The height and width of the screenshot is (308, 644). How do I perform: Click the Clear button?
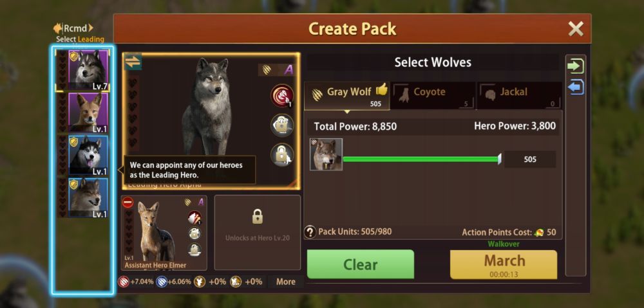pos(360,264)
